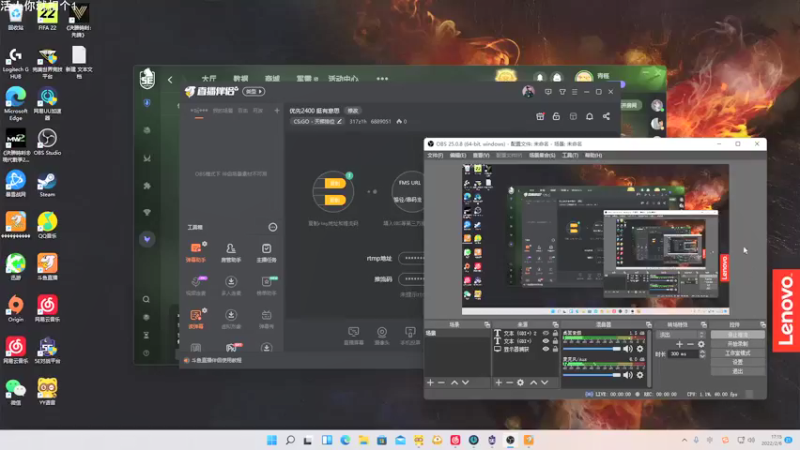The width and height of the screenshot is (800, 450).
Task: Click share icon in Douyu companion header
Action: (606, 116)
